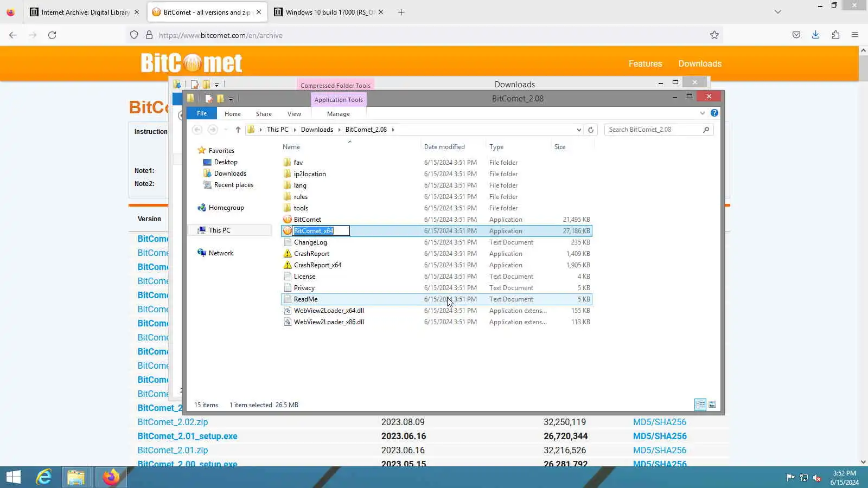Bookmark this page with the star
868x488 pixels.
714,35
